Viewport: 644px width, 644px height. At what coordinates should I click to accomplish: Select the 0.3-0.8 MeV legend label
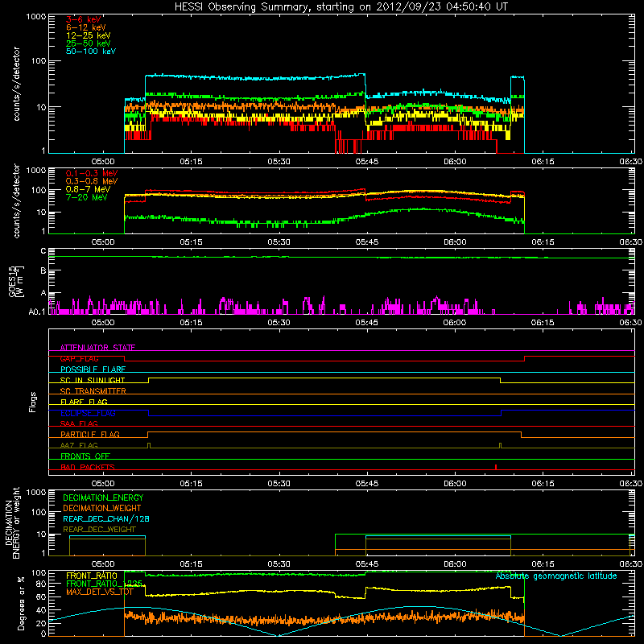tap(92, 181)
